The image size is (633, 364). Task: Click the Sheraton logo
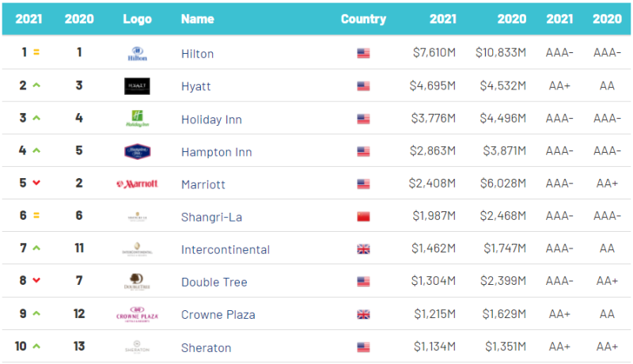click(x=137, y=347)
